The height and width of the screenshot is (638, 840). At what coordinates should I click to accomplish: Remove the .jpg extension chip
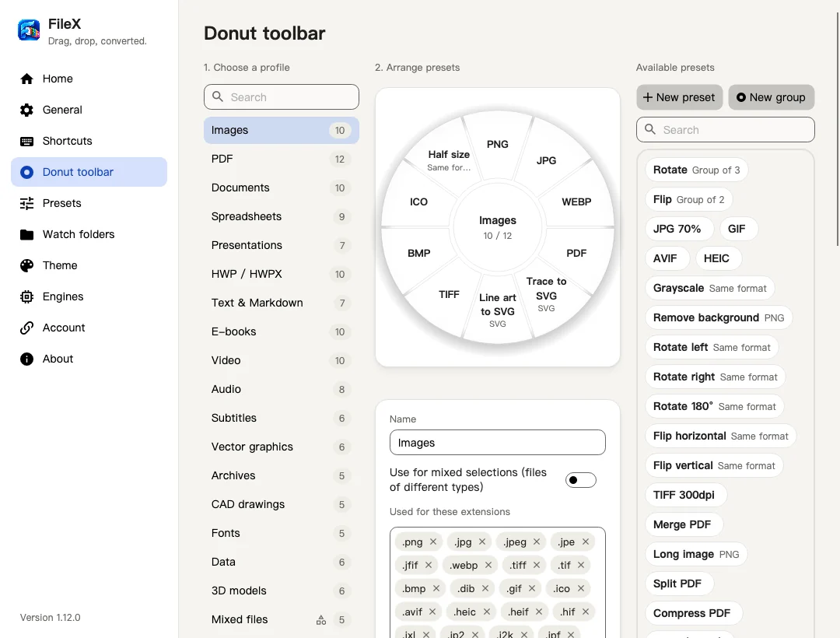pos(482,542)
